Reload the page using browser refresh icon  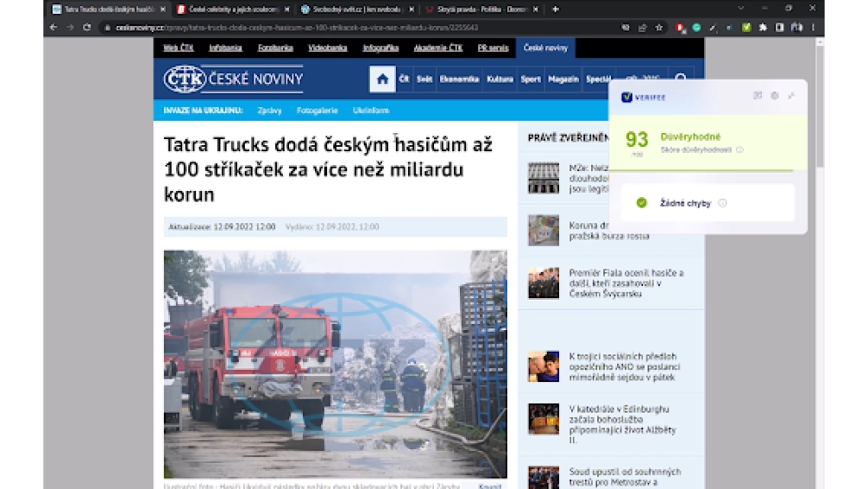click(87, 27)
